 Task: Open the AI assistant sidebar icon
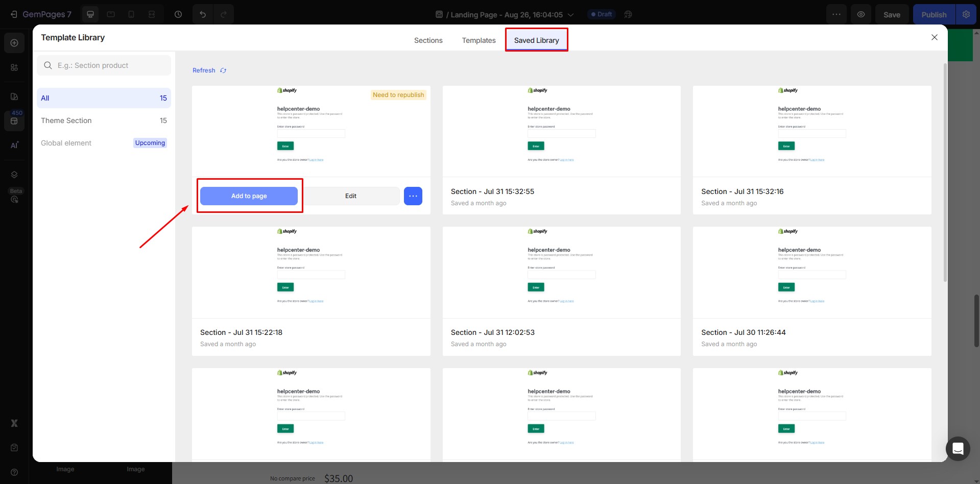[x=14, y=145]
